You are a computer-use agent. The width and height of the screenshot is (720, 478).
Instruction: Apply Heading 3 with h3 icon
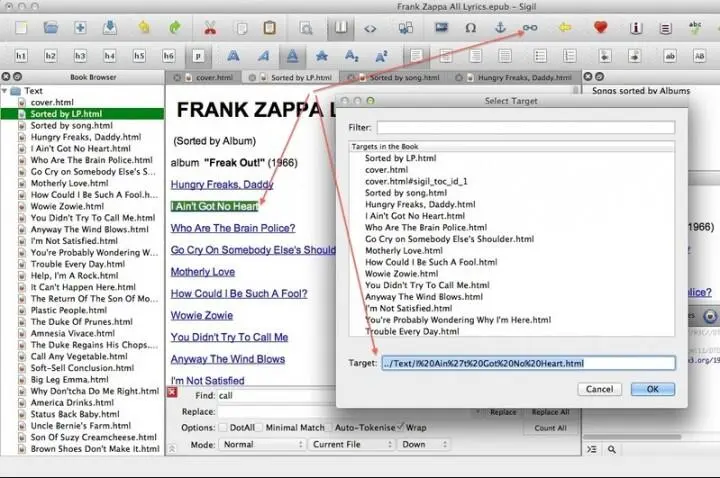point(80,56)
